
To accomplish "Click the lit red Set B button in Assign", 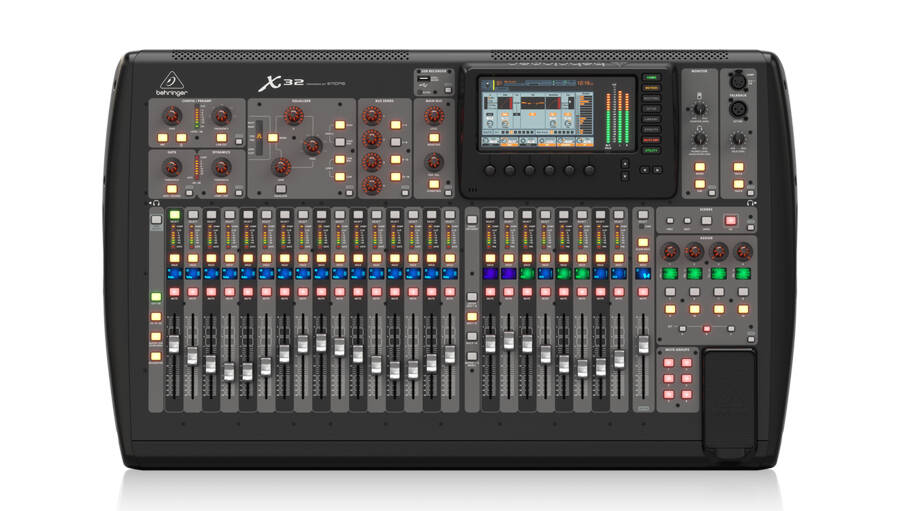I will (x=707, y=329).
